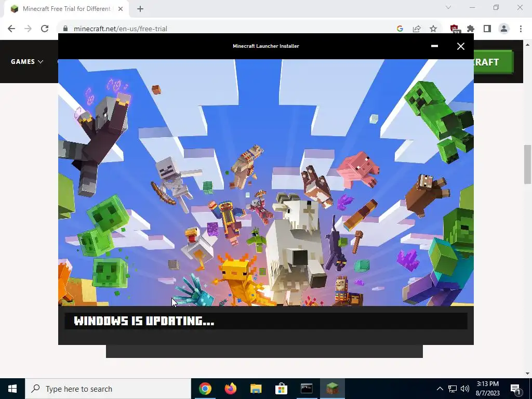
Task: Switch to Minecraft installer taskbar icon
Action: pos(332,389)
